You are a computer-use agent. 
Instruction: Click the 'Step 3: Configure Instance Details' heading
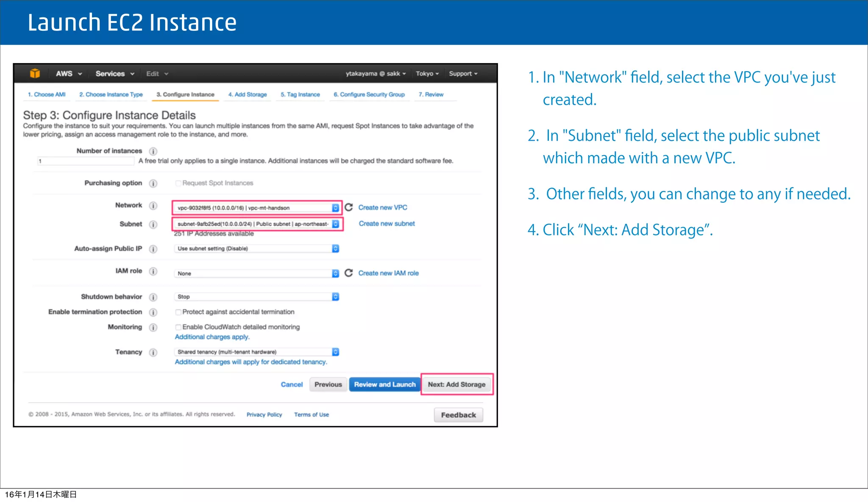pos(109,115)
